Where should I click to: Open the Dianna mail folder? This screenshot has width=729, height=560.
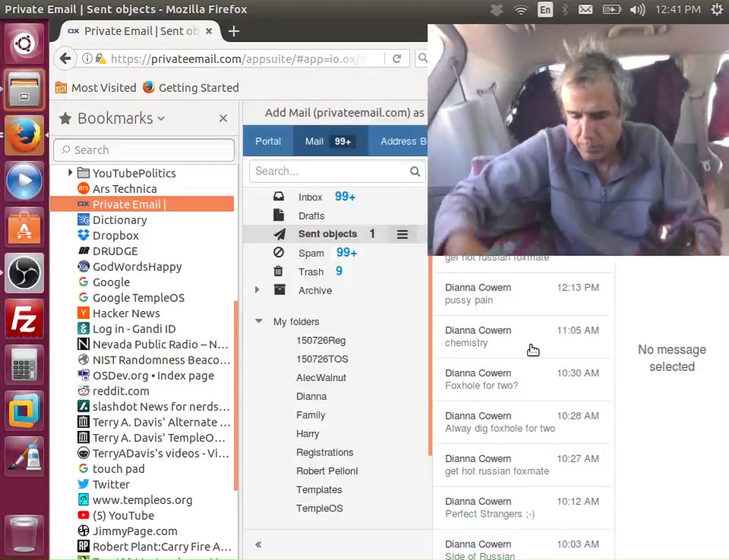(x=311, y=396)
